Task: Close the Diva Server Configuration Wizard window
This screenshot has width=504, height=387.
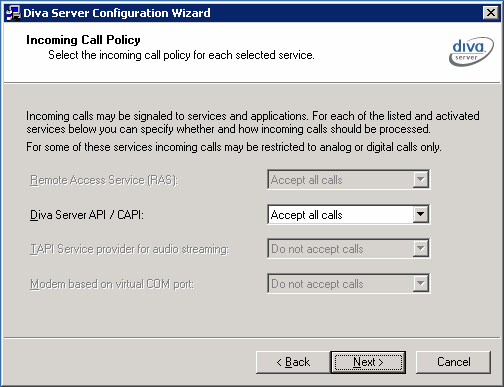Action: [x=491, y=13]
